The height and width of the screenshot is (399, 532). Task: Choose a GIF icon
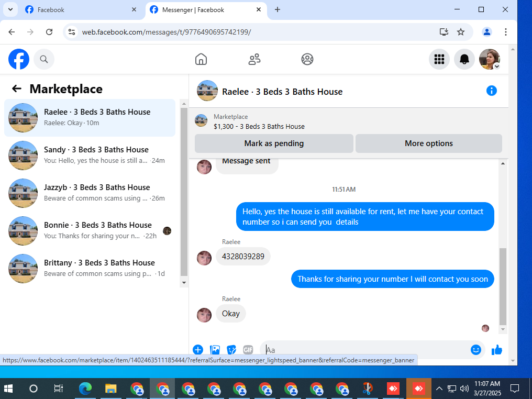(248, 350)
